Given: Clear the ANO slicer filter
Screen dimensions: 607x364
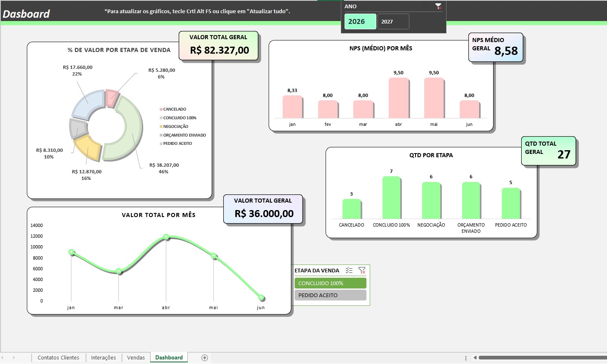Looking at the screenshot, I should tap(439, 6).
